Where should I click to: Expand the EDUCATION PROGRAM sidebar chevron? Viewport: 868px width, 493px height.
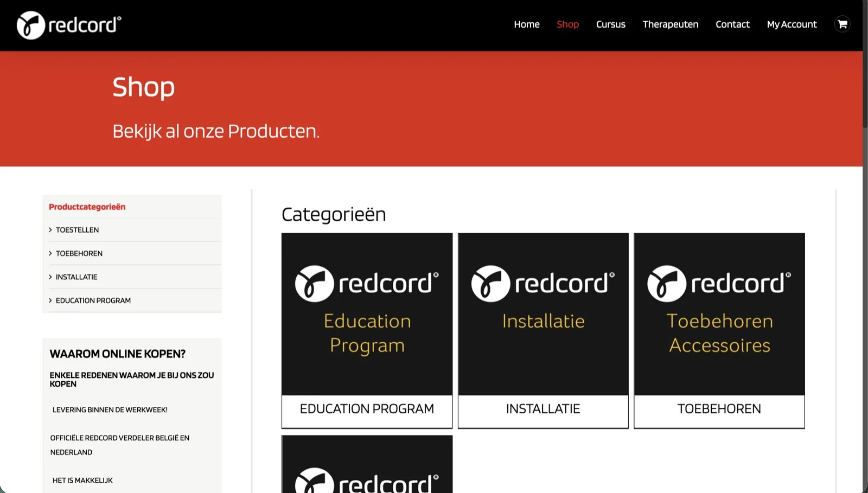point(50,300)
